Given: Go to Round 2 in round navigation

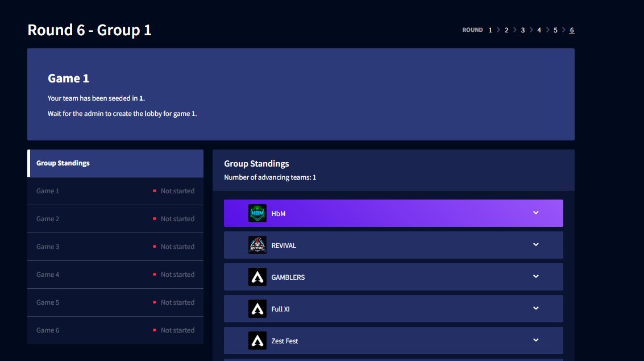Looking at the screenshot, I should 506,30.
